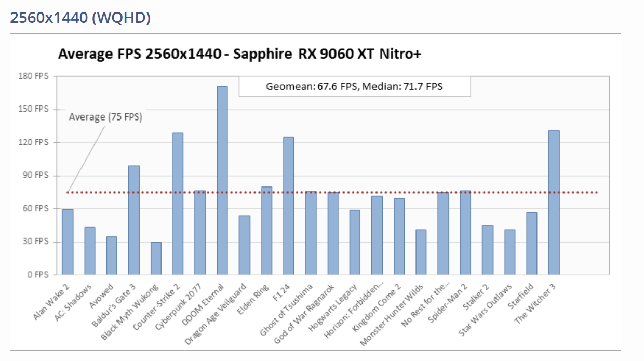Click the Alan Wake 2 bar
Screen dimensions: 644x361
(68, 242)
